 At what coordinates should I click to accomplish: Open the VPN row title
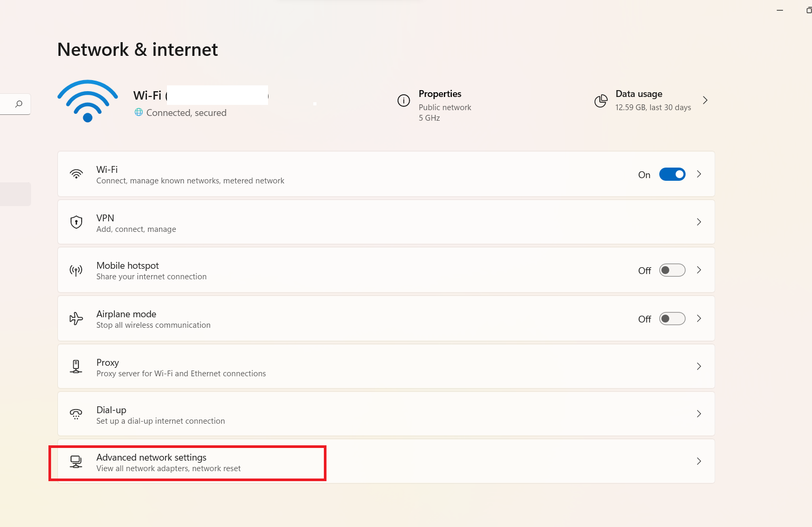(x=105, y=218)
